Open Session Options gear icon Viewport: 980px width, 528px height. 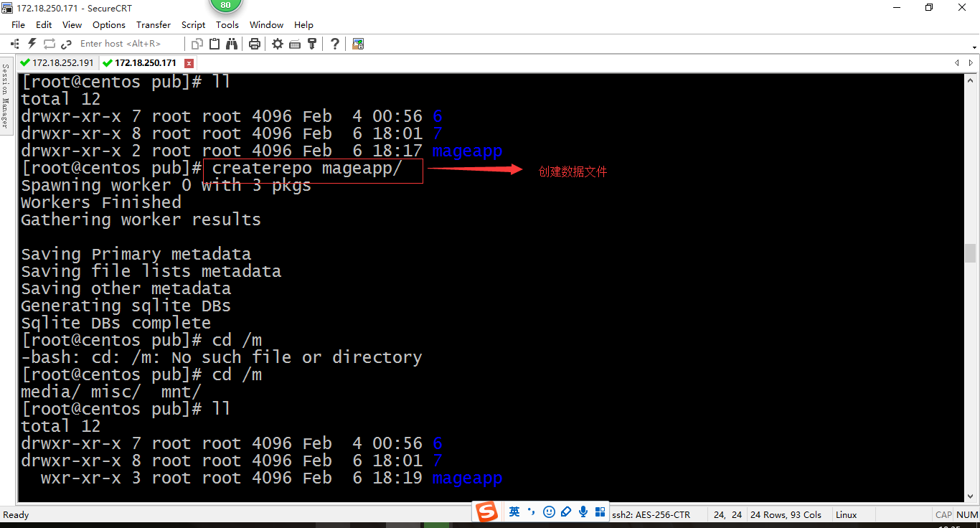point(278,44)
